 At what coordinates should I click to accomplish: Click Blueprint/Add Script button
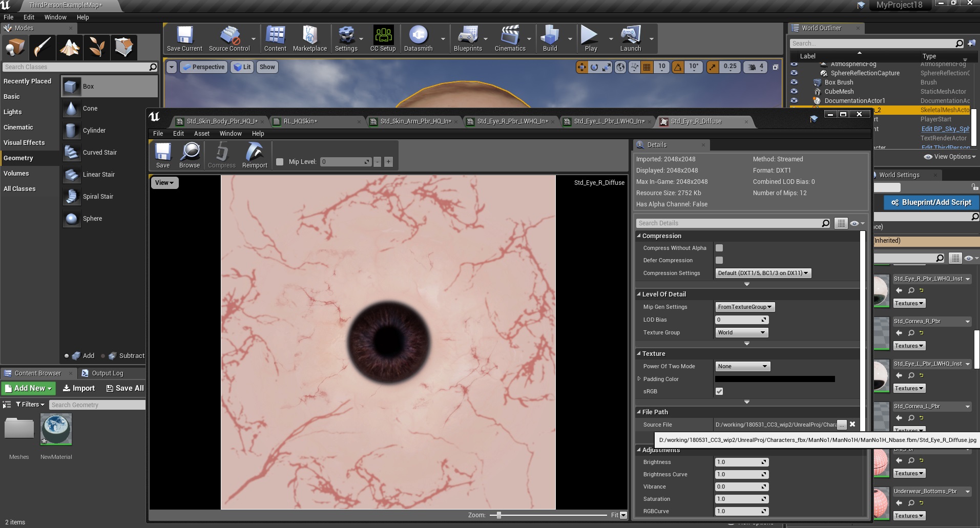(x=931, y=203)
